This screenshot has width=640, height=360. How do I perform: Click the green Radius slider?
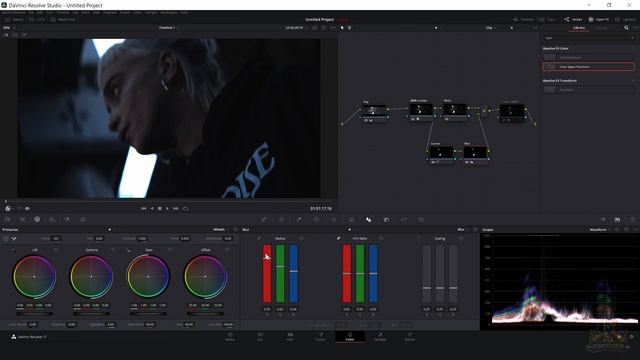(280, 273)
